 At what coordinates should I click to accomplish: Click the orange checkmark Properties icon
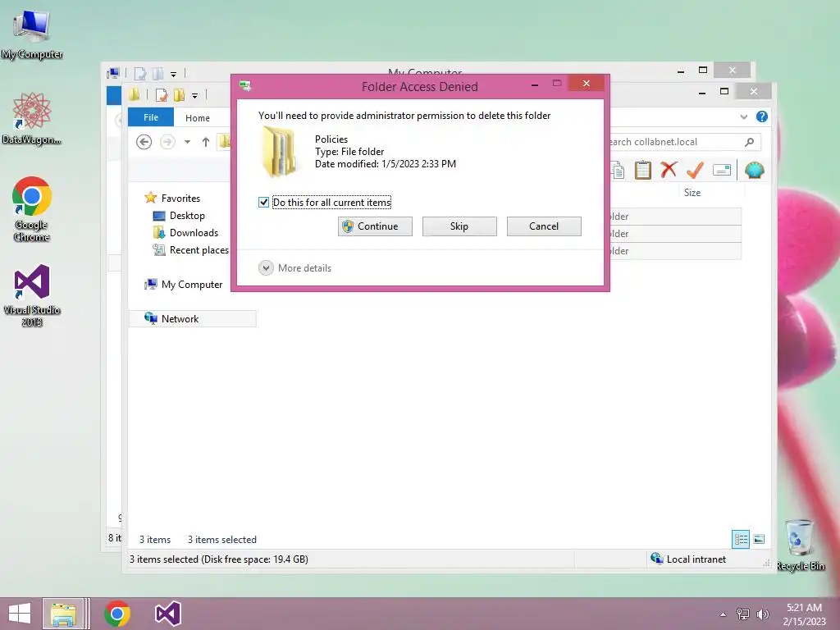[x=695, y=171]
